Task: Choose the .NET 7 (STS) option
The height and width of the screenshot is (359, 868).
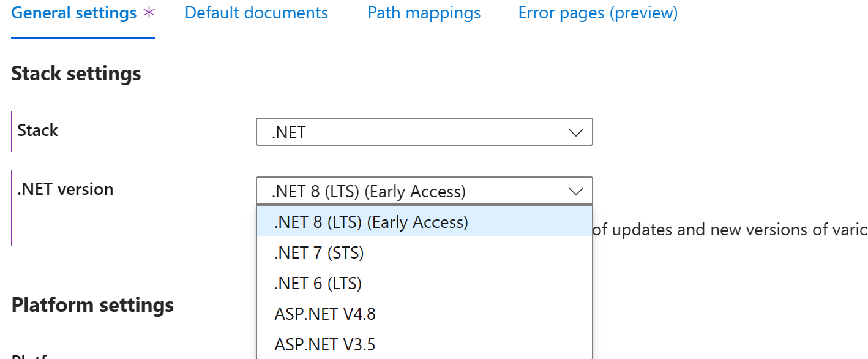Action: coord(424,252)
